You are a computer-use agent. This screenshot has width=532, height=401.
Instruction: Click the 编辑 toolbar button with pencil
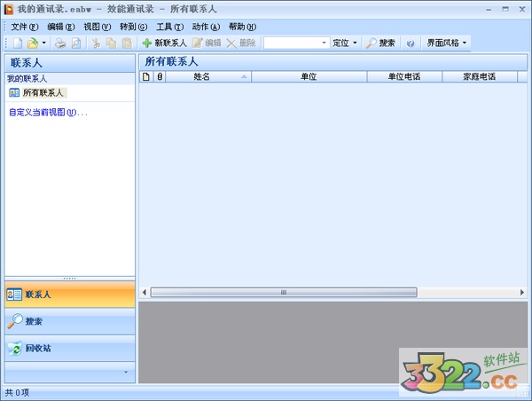tap(207, 43)
